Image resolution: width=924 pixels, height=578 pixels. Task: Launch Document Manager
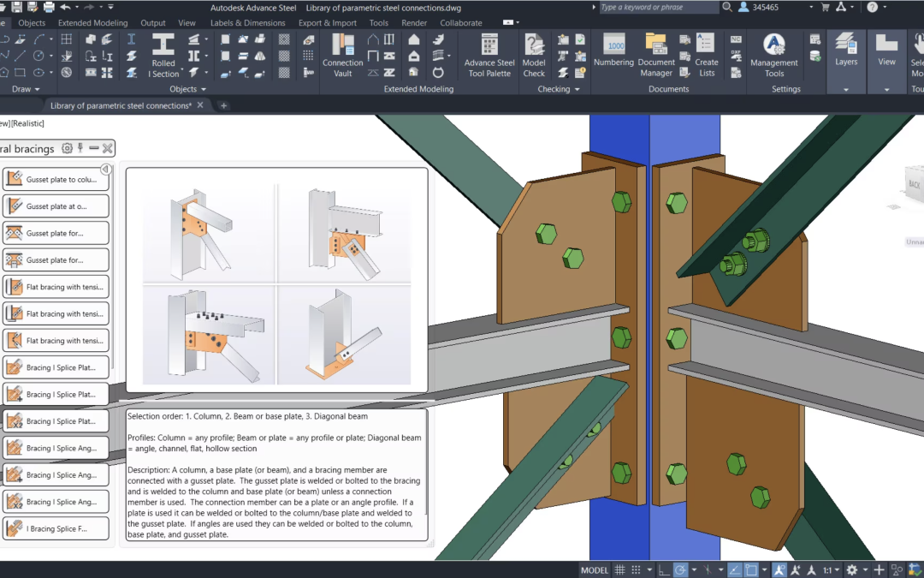tap(656, 56)
